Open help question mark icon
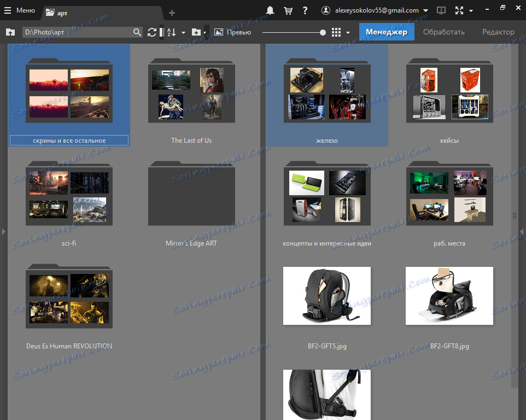 (x=305, y=10)
